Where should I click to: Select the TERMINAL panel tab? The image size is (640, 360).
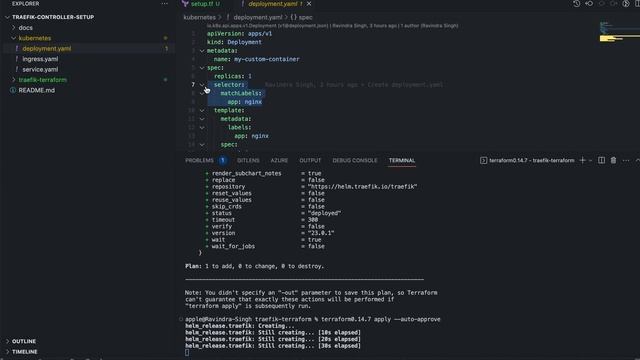402,160
